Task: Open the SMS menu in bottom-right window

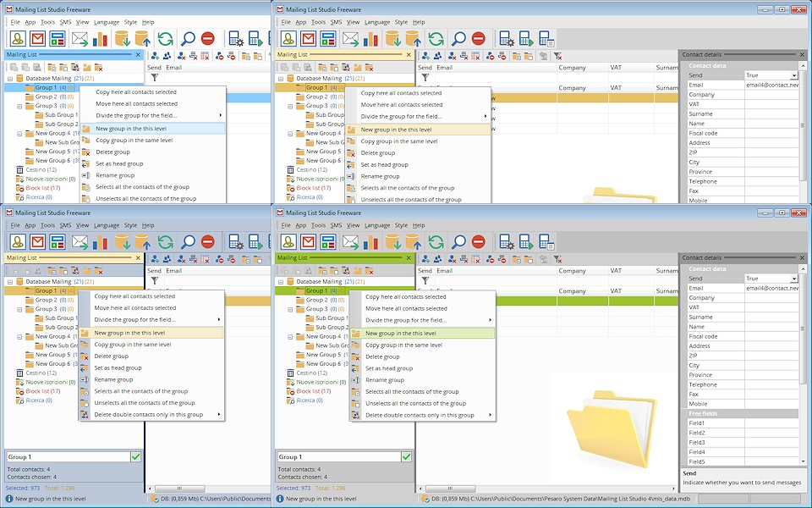Action: 336,225
